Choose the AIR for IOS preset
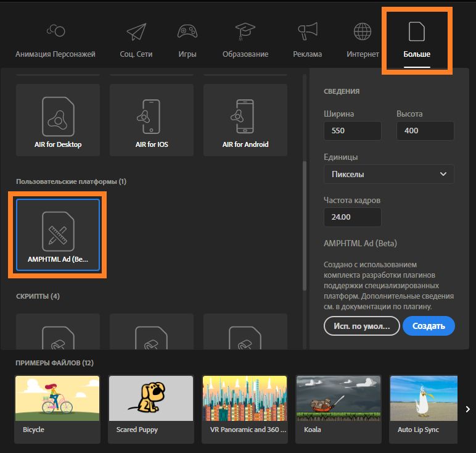Image resolution: width=476 pixels, height=453 pixels. tap(152, 120)
